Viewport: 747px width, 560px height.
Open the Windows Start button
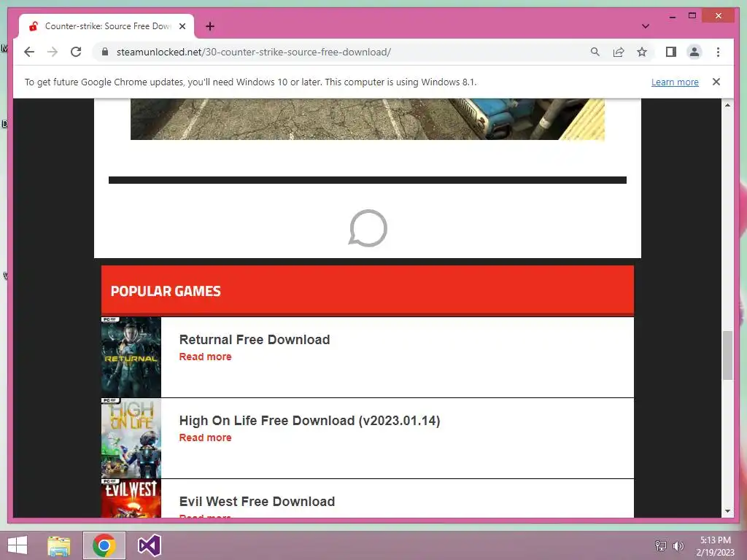point(18,545)
